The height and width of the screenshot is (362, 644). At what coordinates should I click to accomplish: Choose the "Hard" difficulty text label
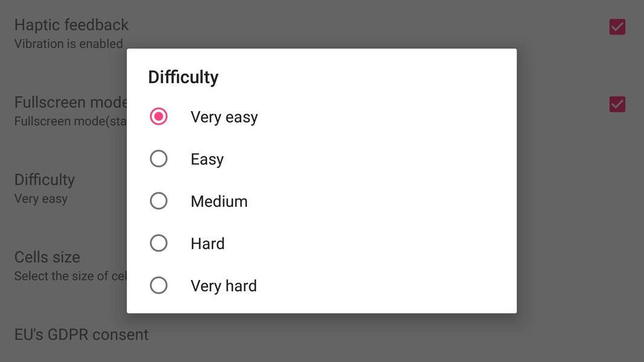[x=208, y=244]
